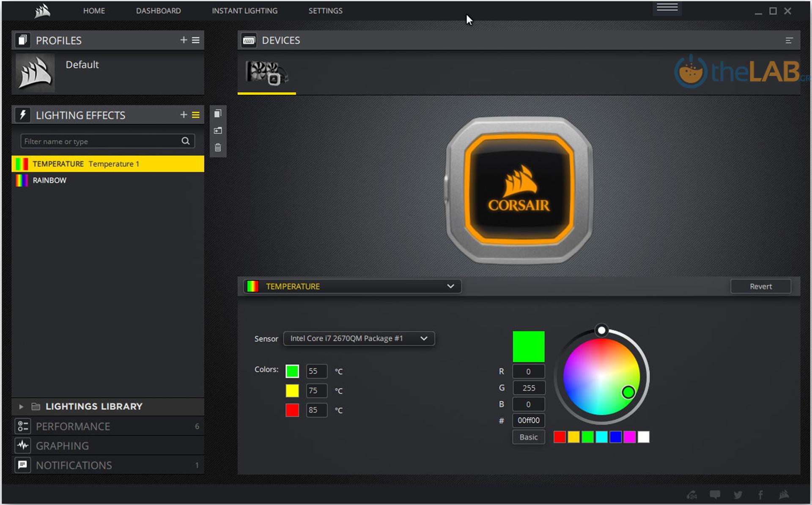This screenshot has width=812, height=505.
Task: Click the Basic button
Action: [529, 437]
